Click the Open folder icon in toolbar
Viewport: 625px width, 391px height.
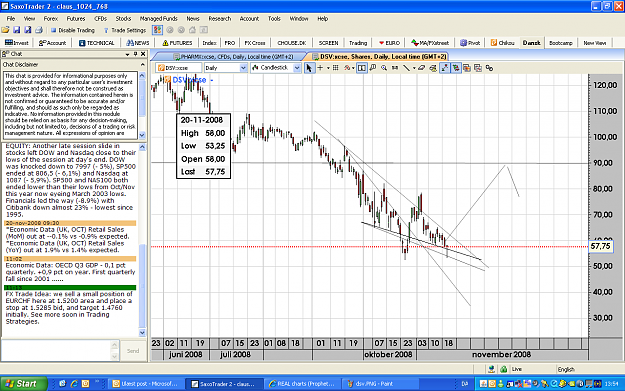(x=5, y=30)
